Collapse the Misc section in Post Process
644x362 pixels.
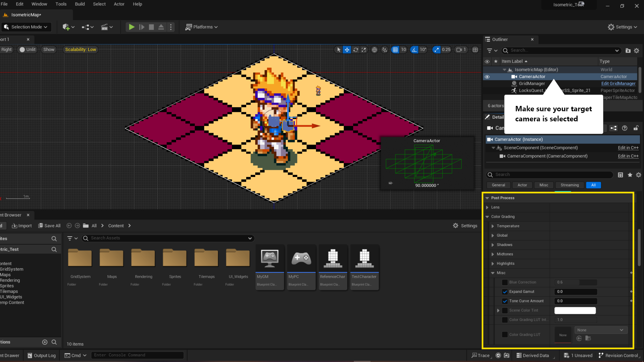[x=493, y=273]
